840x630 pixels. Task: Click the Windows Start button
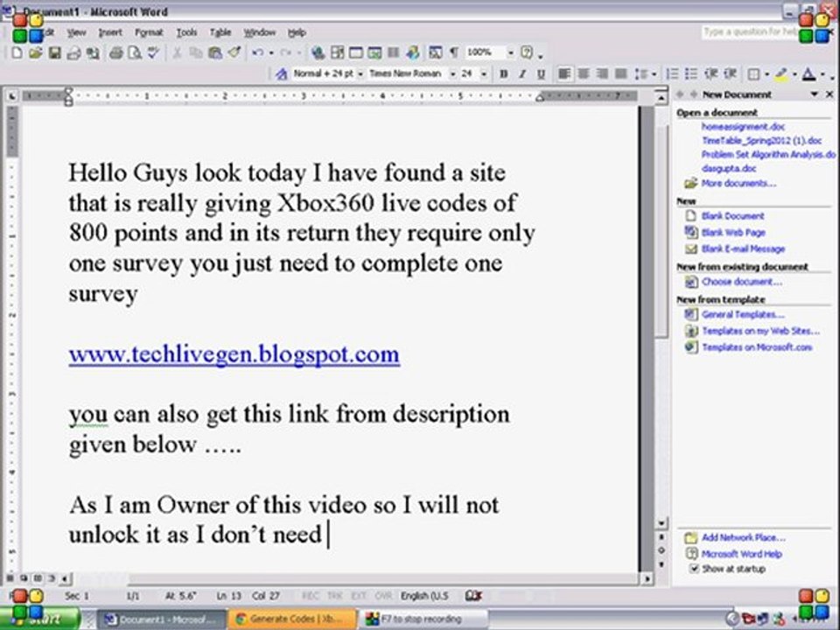tap(41, 619)
